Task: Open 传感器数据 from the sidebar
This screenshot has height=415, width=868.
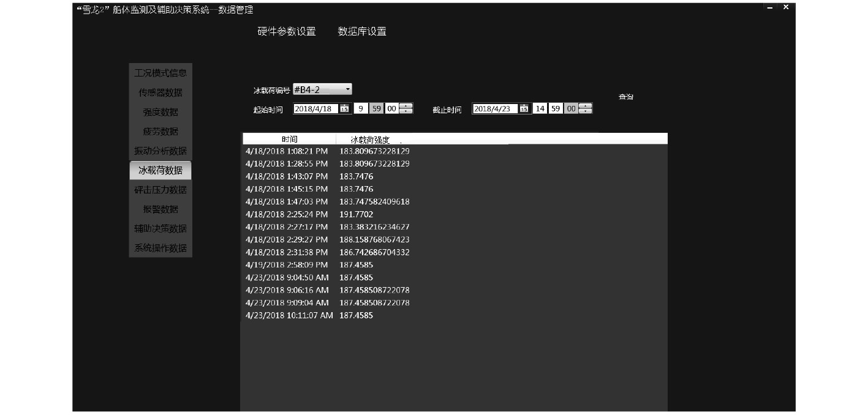Action: coord(160,92)
